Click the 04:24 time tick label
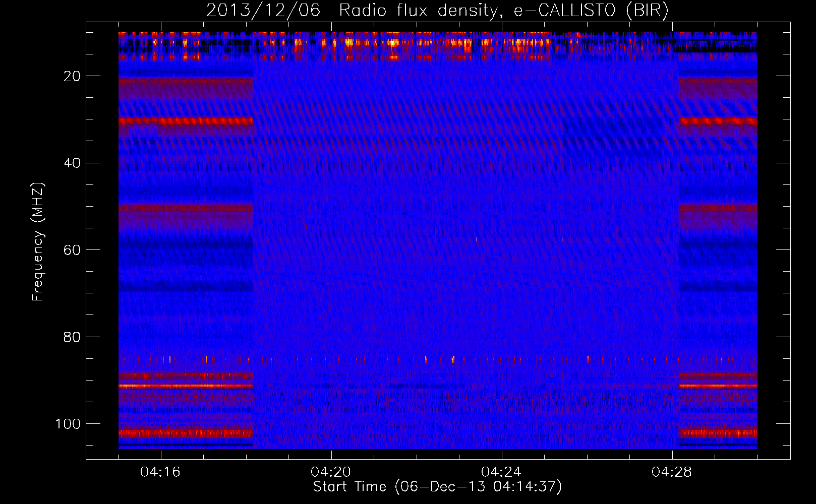Screen dimensions: 816x504 [501, 472]
